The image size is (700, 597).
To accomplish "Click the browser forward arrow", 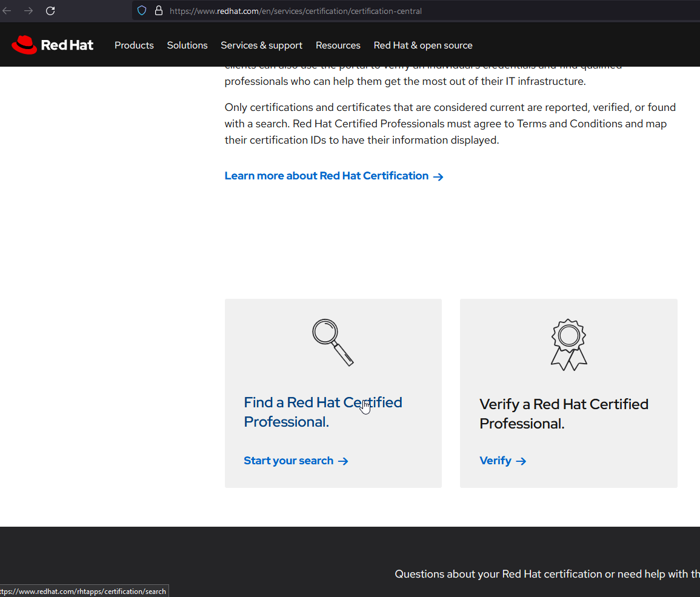I will [28, 11].
